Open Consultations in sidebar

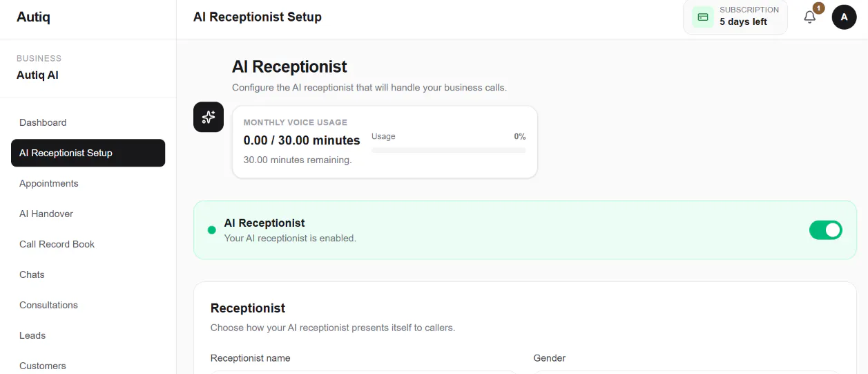[x=88, y=305]
